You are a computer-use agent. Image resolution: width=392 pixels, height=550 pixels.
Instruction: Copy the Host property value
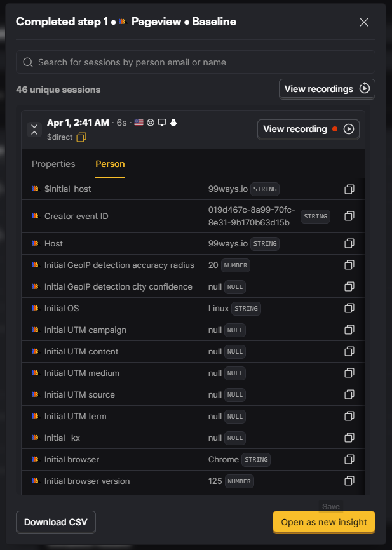coord(349,243)
